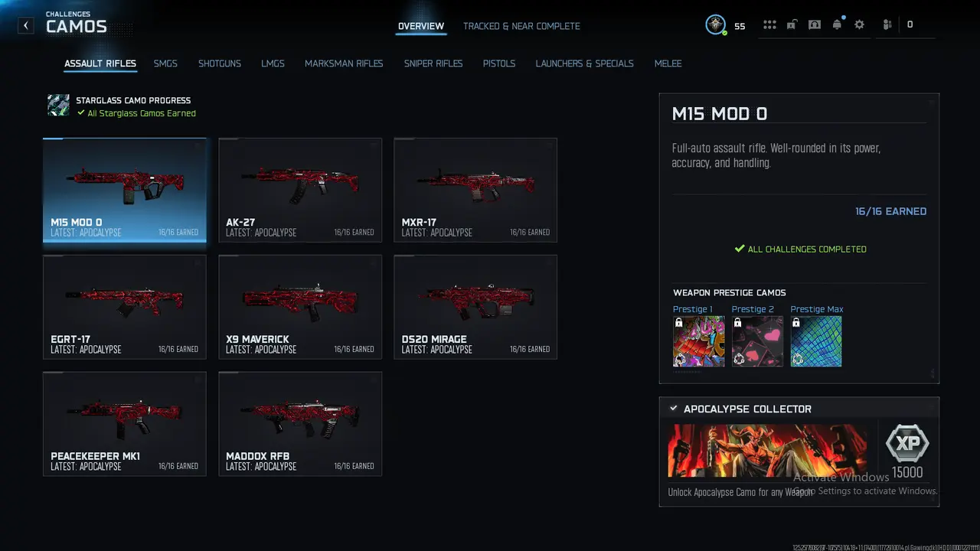The height and width of the screenshot is (551, 980).
Task: Switch to the SMGs tab
Action: (165, 64)
